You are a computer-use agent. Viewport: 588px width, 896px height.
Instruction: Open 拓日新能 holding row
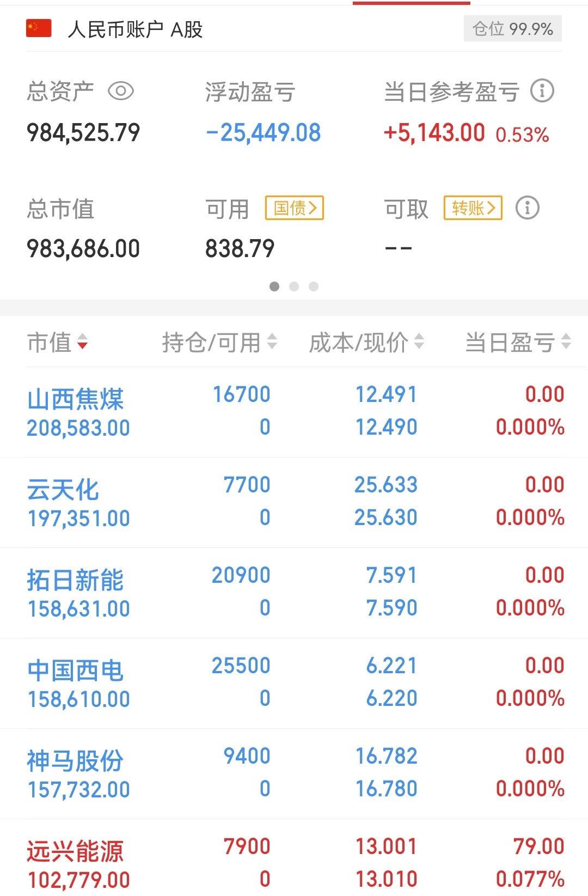[294, 593]
